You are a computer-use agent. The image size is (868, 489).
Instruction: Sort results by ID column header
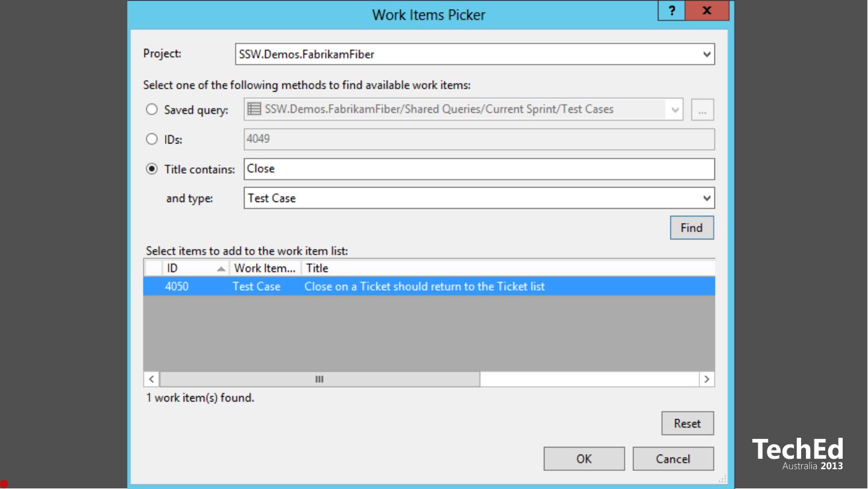(196, 268)
